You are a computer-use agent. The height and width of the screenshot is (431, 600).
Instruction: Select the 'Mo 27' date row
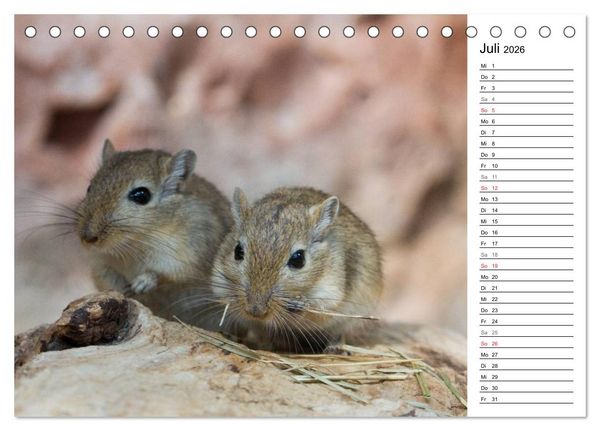(527, 354)
